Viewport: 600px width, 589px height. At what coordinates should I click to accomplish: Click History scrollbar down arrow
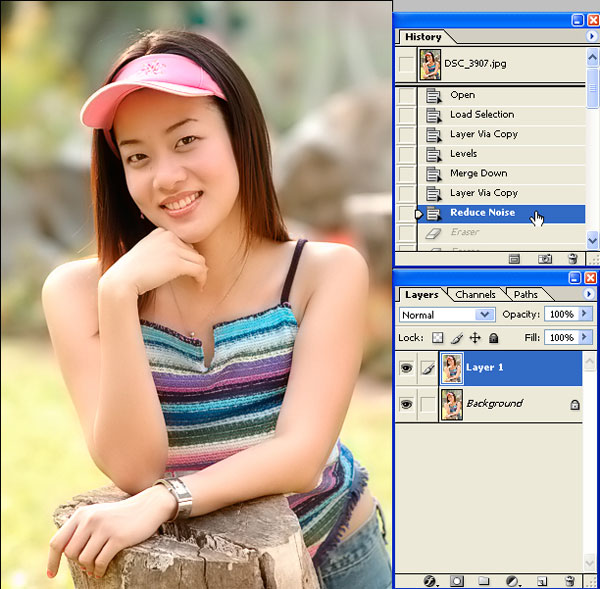592,240
